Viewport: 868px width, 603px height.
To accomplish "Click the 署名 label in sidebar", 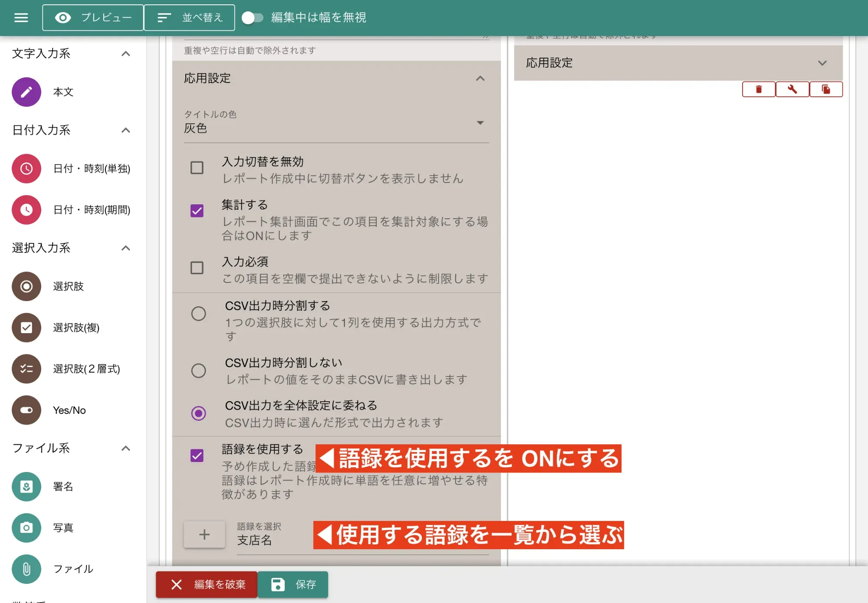I will 63,487.
